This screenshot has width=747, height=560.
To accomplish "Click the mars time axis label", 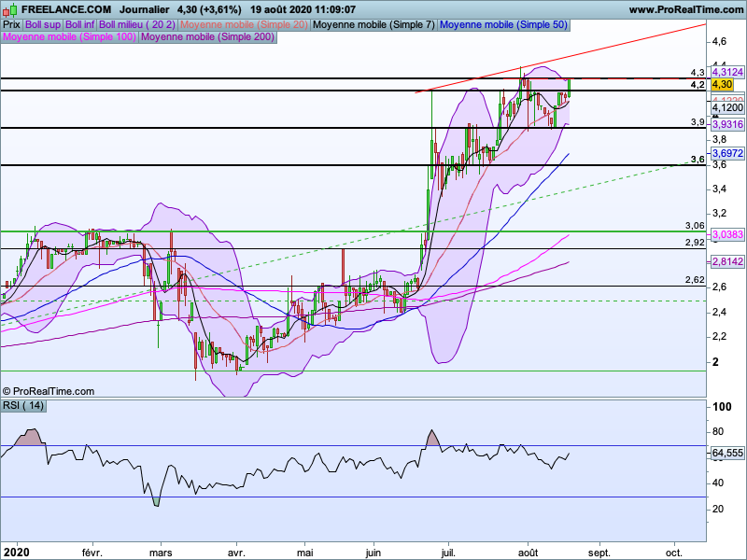I will coord(161,553).
